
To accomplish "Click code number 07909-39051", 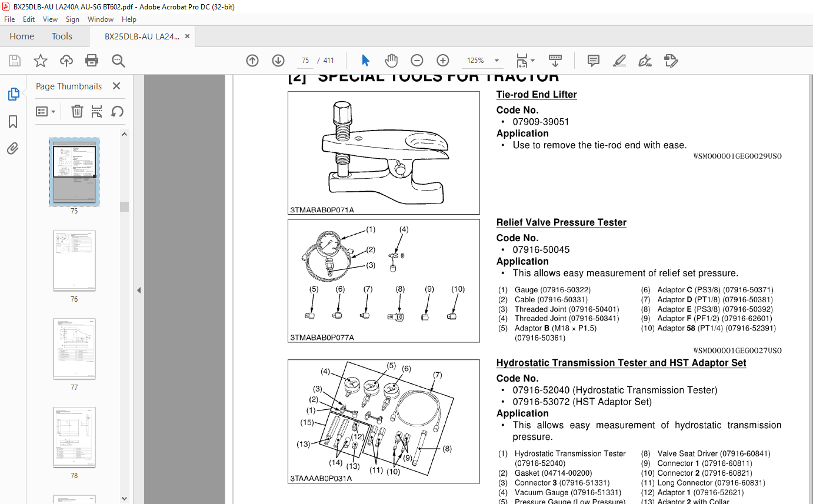I will point(541,122).
